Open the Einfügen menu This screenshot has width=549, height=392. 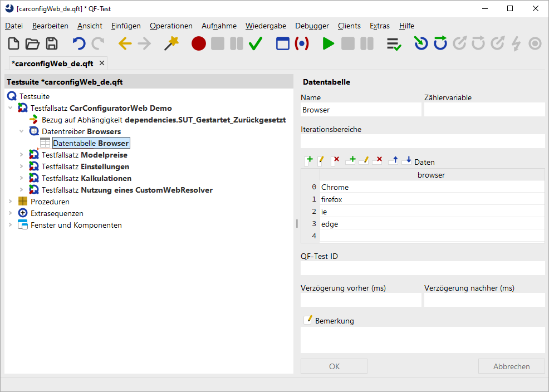pos(126,26)
